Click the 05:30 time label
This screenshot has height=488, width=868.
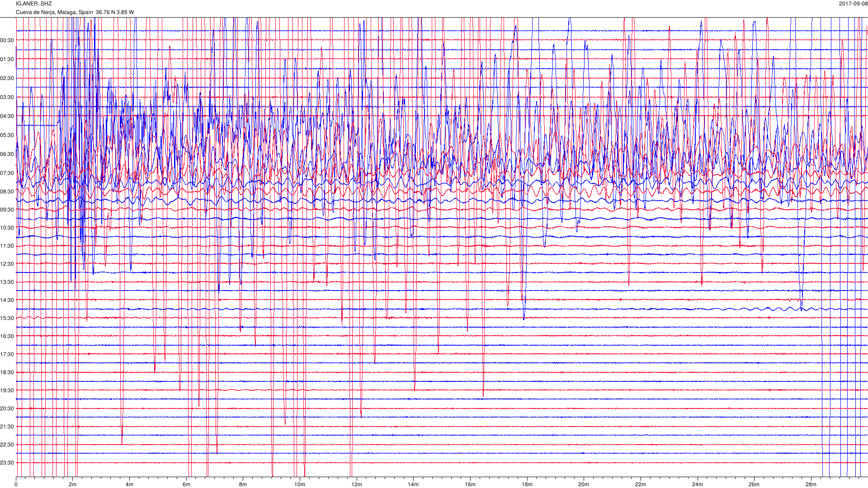coord(7,135)
